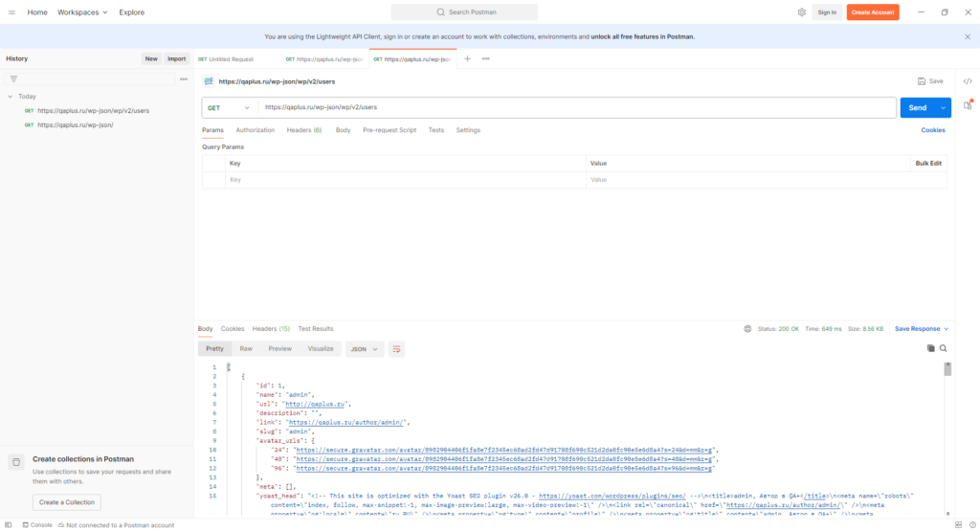
Task: Open the console from the status bar
Action: point(36,525)
